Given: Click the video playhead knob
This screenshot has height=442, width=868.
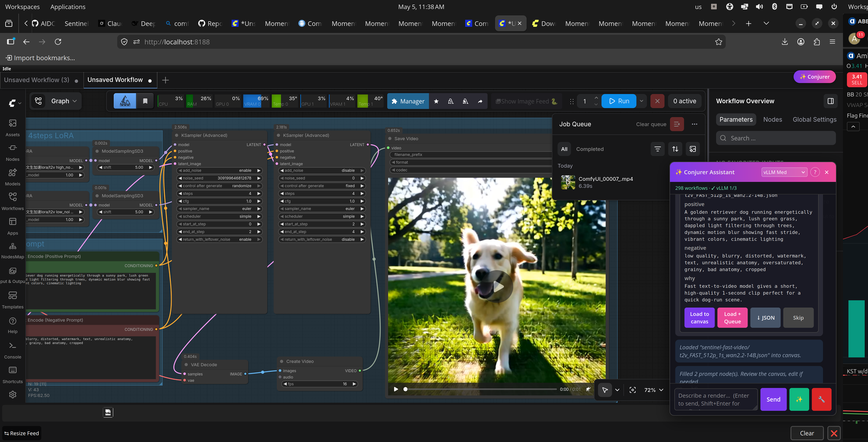Looking at the screenshot, I should point(405,389).
